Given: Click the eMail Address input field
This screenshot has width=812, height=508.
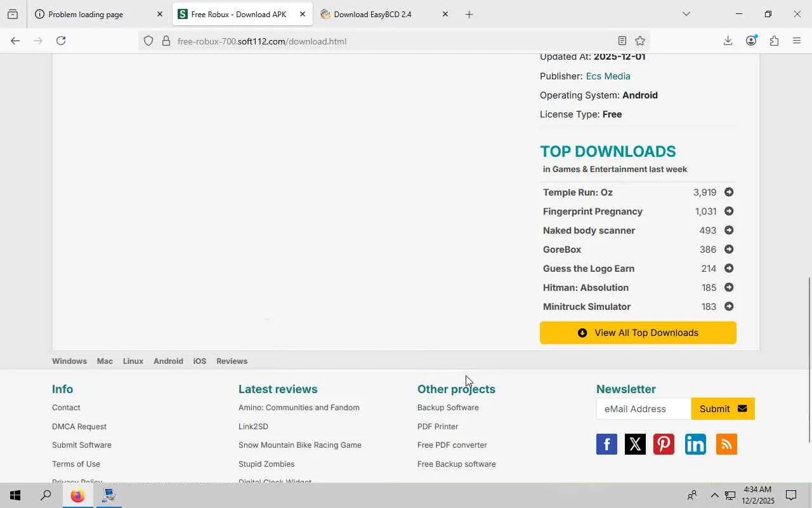Looking at the screenshot, I should pos(644,409).
